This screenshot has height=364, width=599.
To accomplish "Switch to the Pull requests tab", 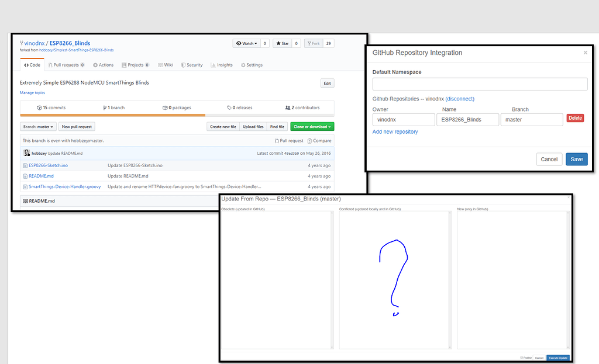I will point(66,65).
